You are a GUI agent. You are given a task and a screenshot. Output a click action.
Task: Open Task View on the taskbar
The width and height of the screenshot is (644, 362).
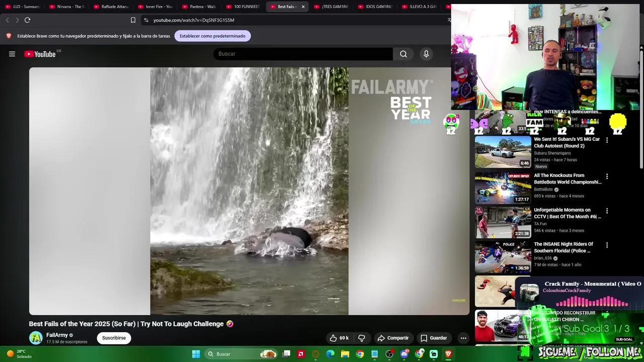[286, 354]
